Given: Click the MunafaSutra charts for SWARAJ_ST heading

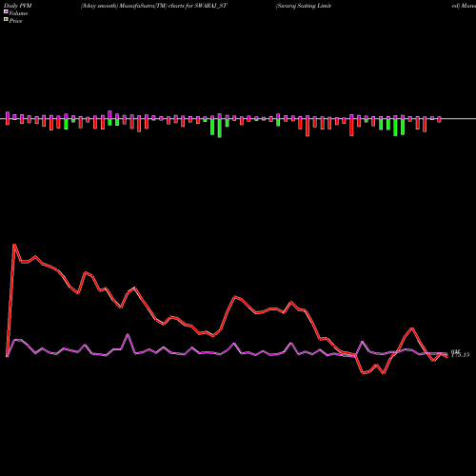Looking at the screenshot, I should tap(154, 6).
